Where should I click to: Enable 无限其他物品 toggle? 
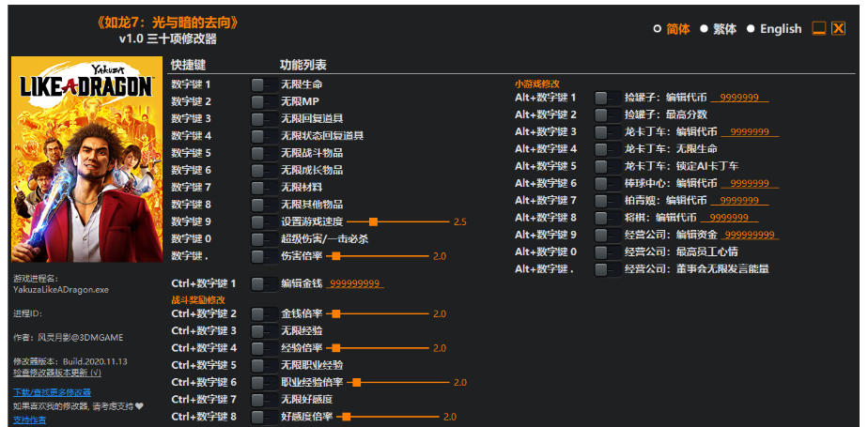(x=263, y=205)
